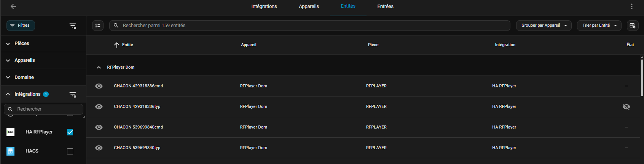Uncheck the HA RFPlayer checkbox

(x=70, y=132)
